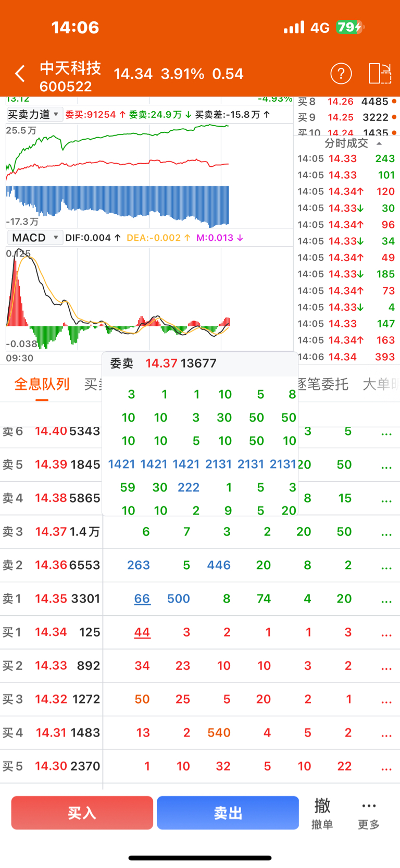The height and width of the screenshot is (868, 400).
Task: Tap the blue 卖出 button
Action: tap(228, 813)
